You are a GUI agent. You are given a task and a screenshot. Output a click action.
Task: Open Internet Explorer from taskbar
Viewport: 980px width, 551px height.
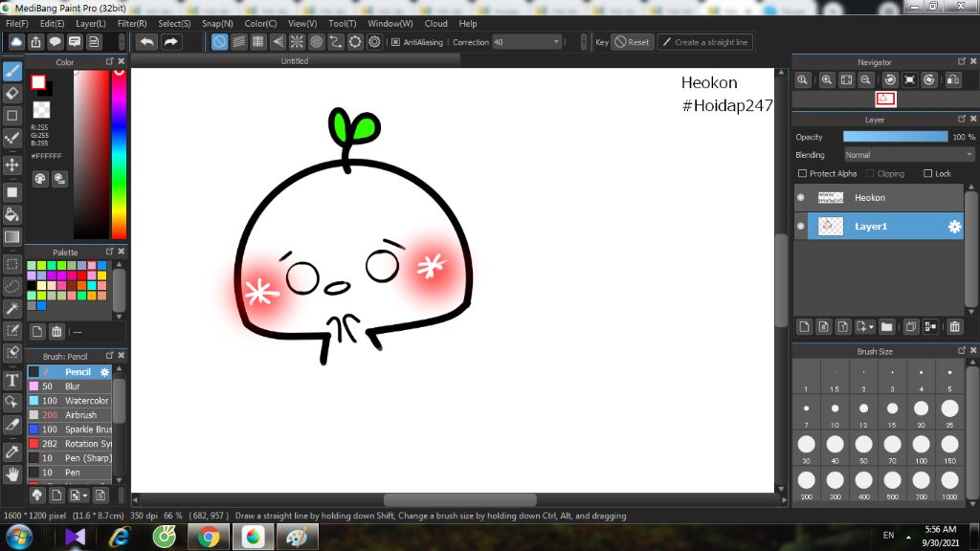tap(119, 537)
